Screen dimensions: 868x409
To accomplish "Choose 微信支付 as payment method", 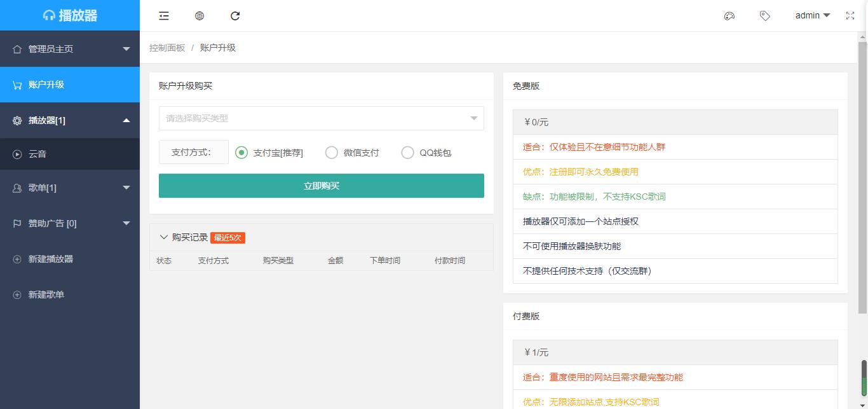I will tap(332, 152).
